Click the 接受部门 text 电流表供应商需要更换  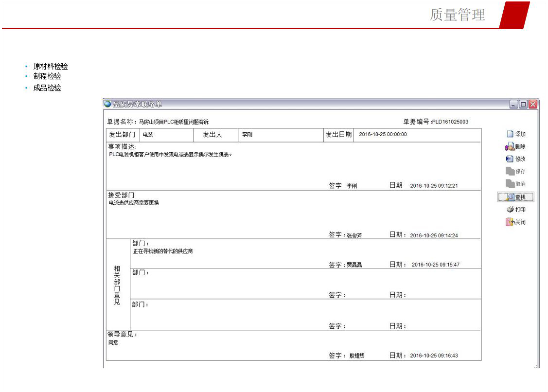pos(134,203)
